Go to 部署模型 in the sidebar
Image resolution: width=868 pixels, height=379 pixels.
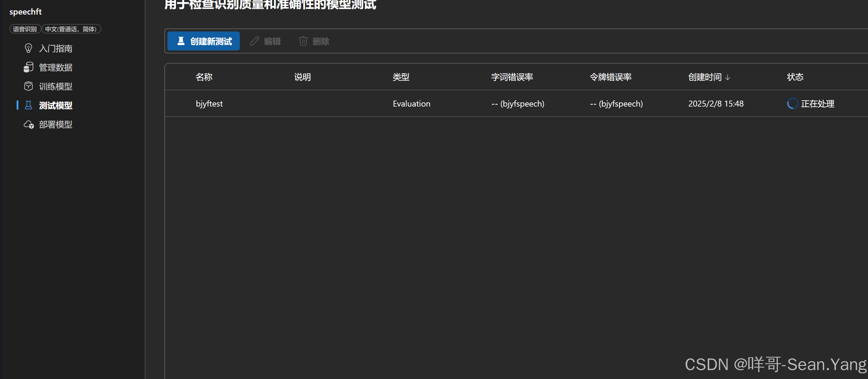[55, 125]
